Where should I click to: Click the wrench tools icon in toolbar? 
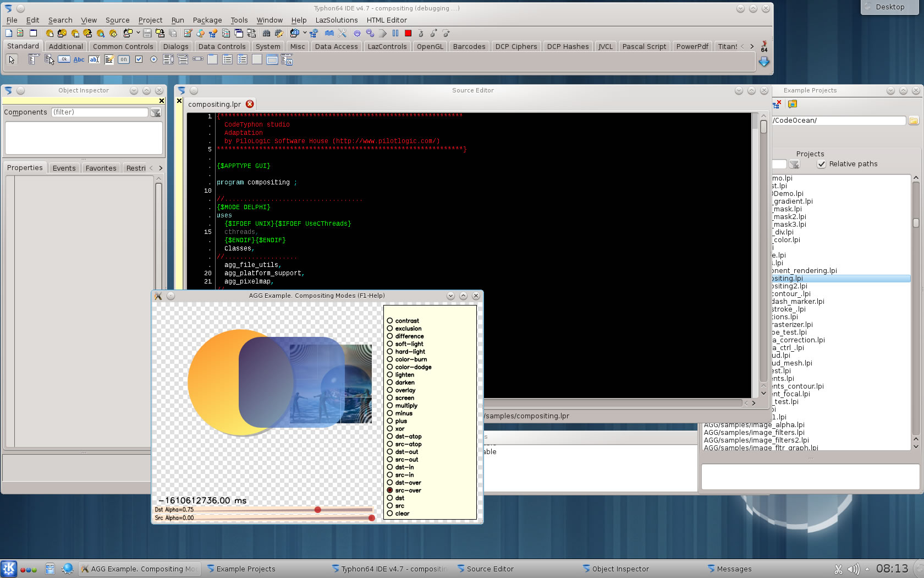[343, 33]
